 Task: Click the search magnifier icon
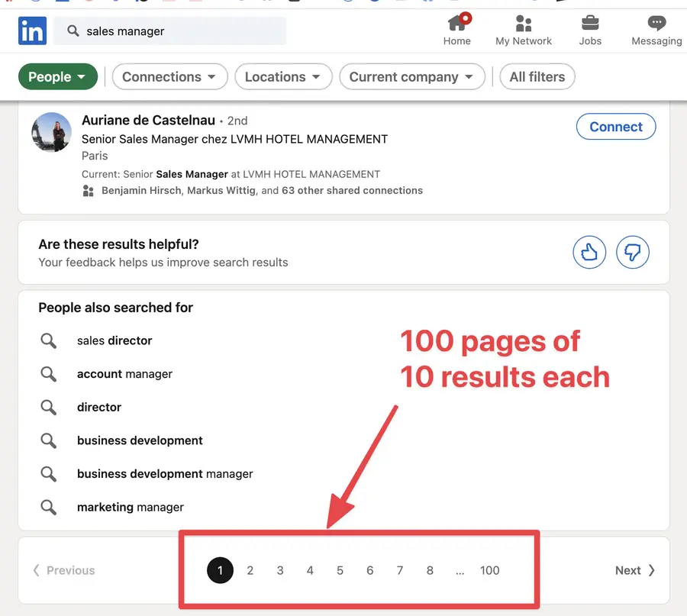tap(71, 31)
